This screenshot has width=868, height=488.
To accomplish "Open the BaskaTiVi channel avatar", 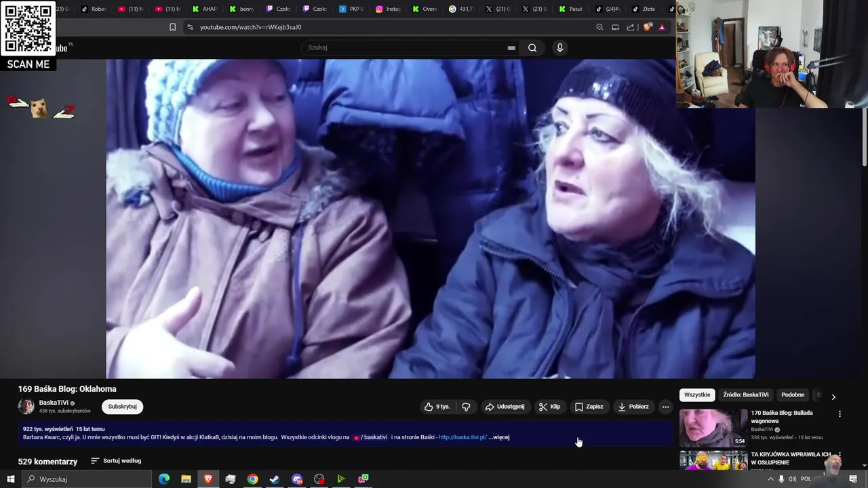I will pos(26,407).
